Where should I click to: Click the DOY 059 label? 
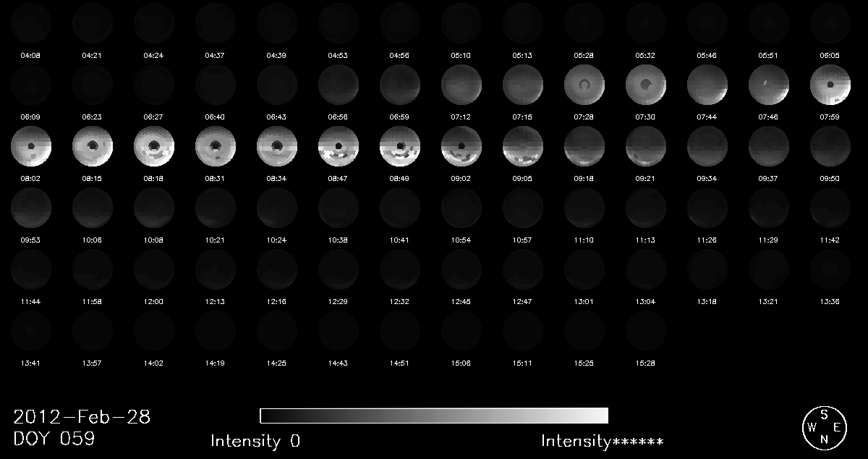[54, 439]
